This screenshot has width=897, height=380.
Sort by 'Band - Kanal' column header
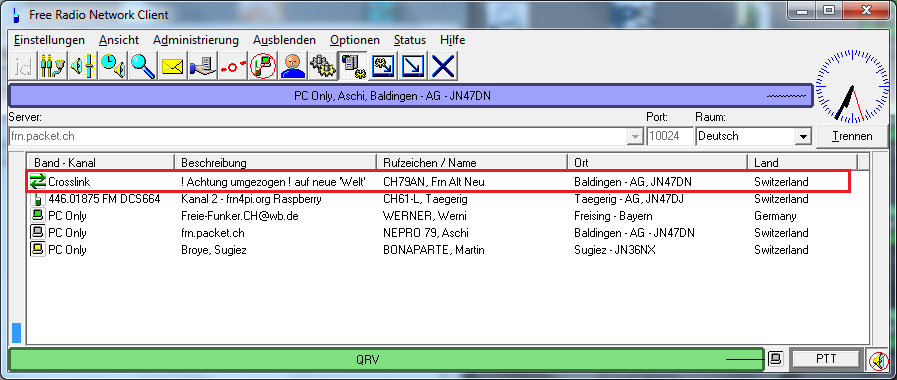(100, 163)
